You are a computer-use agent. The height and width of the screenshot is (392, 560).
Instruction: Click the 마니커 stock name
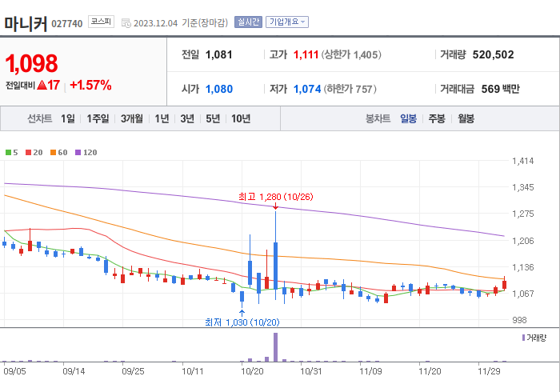coord(26,23)
